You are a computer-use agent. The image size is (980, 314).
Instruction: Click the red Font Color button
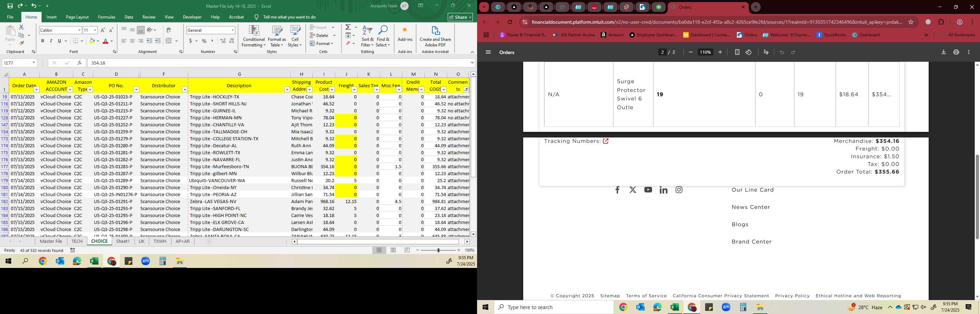point(105,41)
